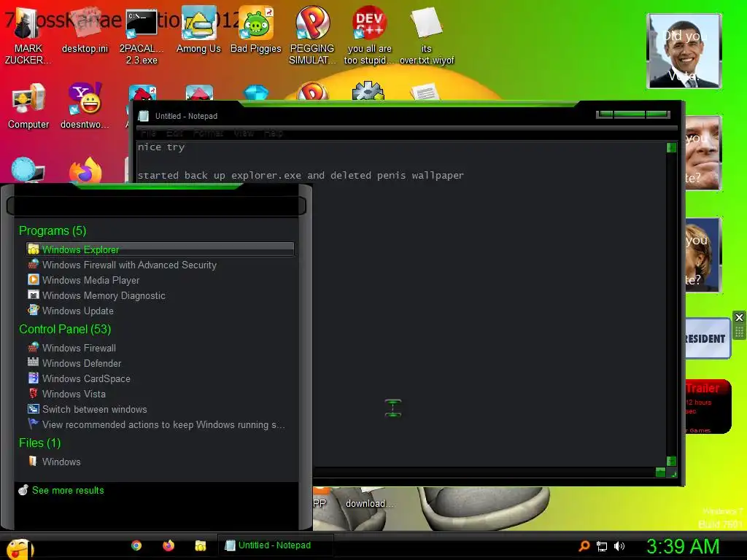Open Firefox from the taskbar

[169, 545]
